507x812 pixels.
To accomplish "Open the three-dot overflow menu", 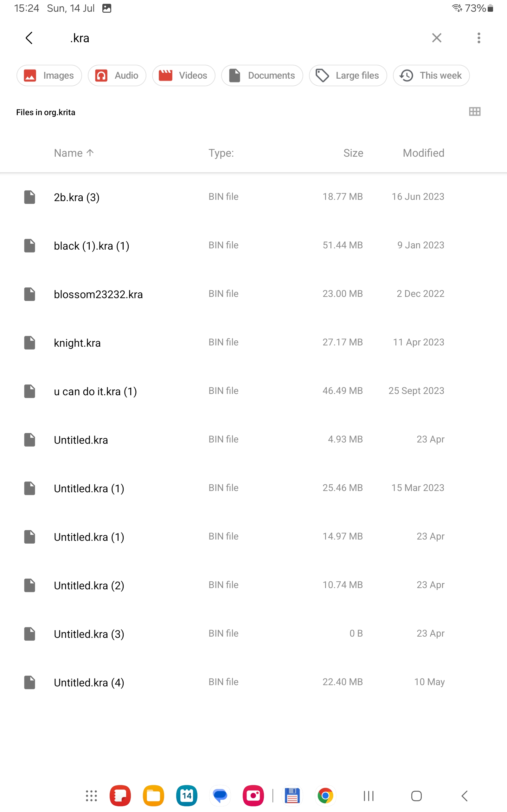I will click(x=478, y=38).
